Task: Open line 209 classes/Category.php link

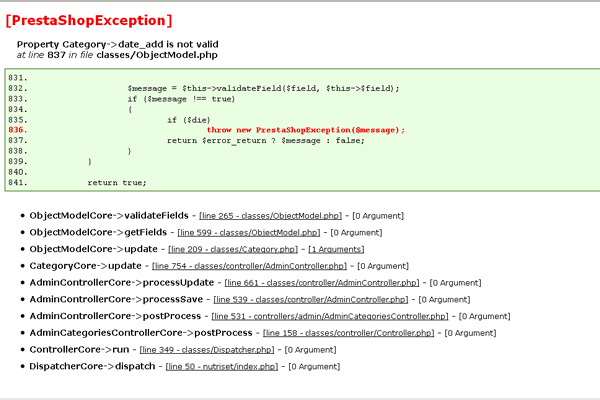Action: pos(233,249)
